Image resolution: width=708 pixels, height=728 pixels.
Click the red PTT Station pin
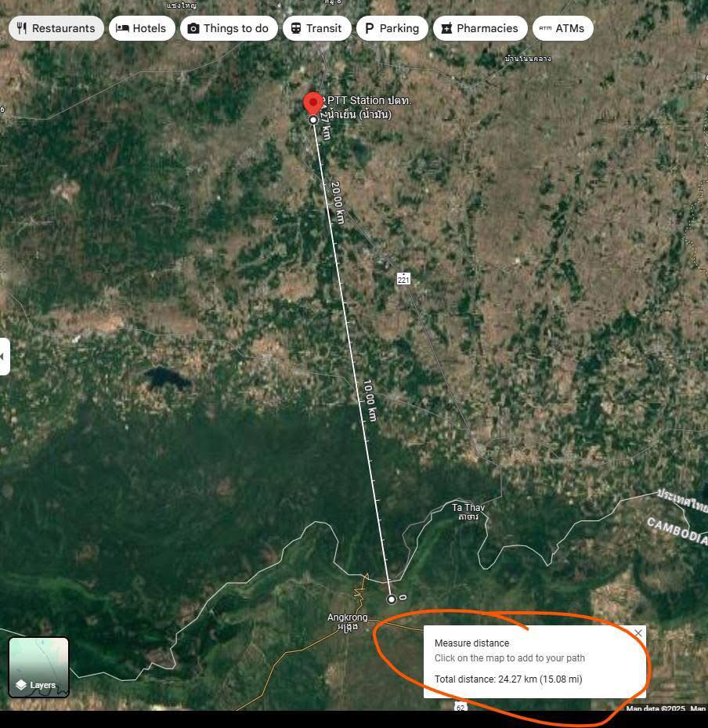(x=313, y=103)
